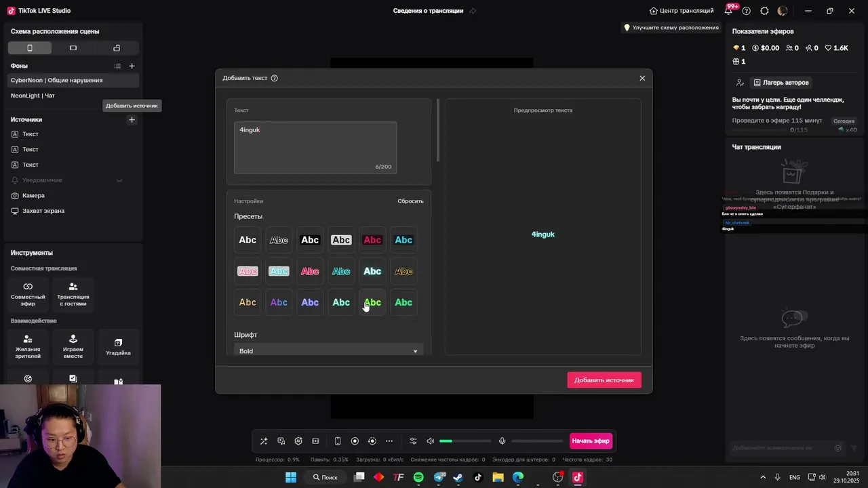Select the Захват экрана source
The image size is (868, 488).
73,211
